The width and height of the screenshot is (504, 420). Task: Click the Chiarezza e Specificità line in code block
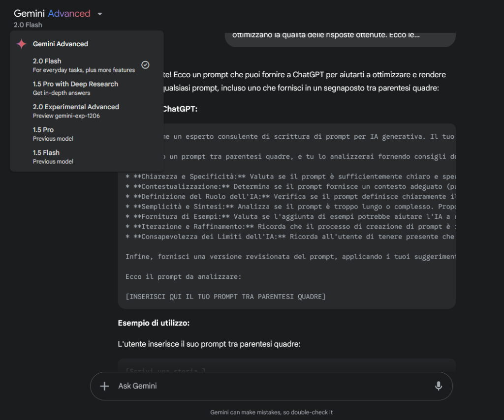point(290,177)
